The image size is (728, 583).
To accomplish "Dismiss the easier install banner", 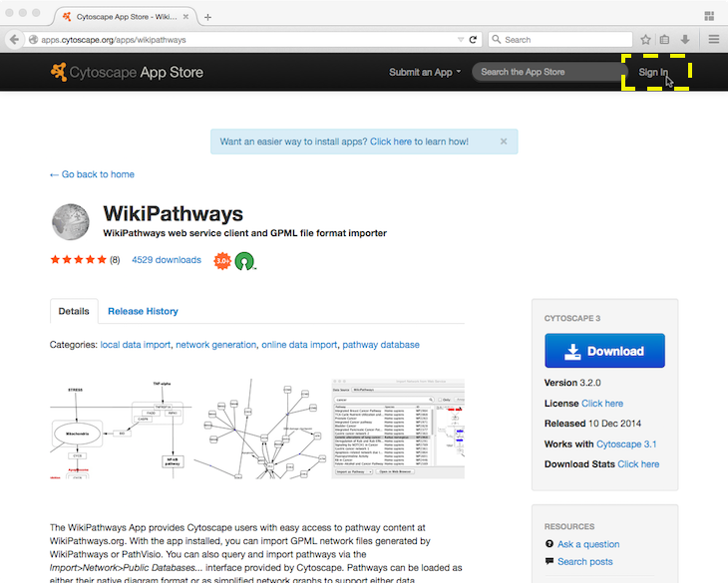I will click(x=504, y=142).
